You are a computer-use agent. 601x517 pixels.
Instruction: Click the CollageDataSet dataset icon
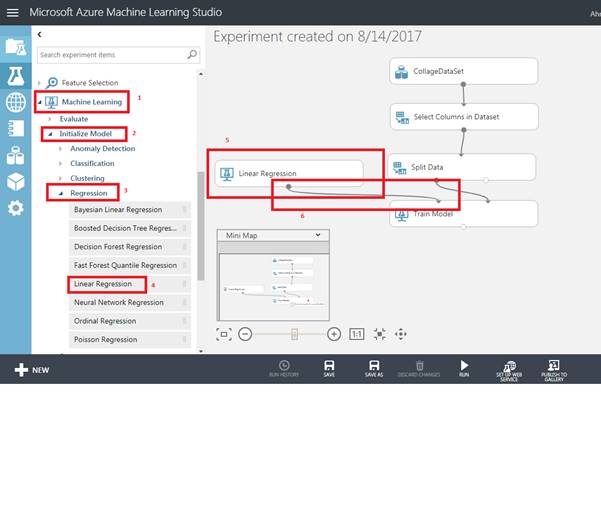tap(401, 72)
